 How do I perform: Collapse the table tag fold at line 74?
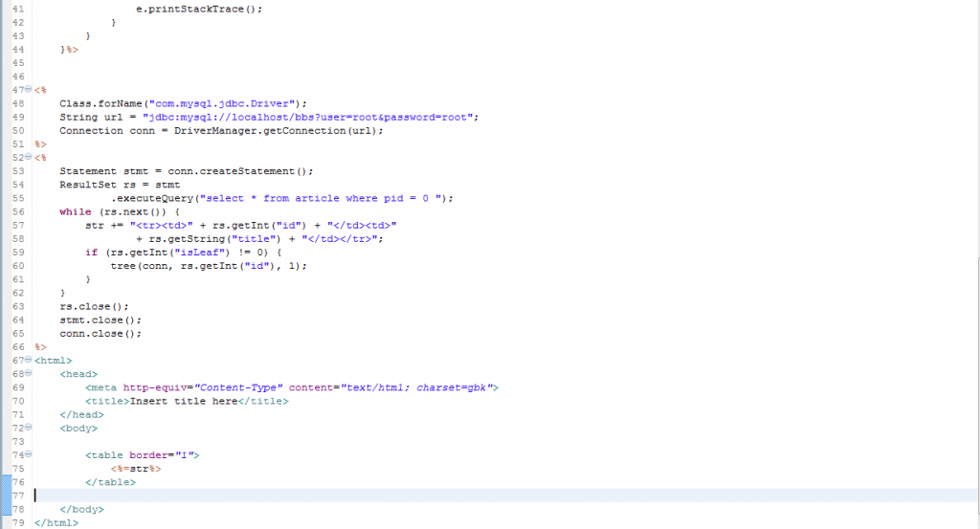28,454
